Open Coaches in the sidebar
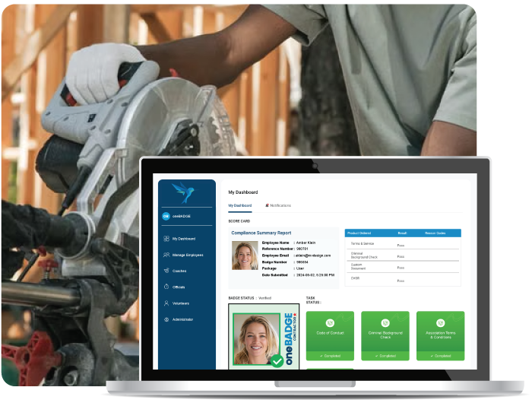This screenshot has height=403, width=532. click(175, 271)
